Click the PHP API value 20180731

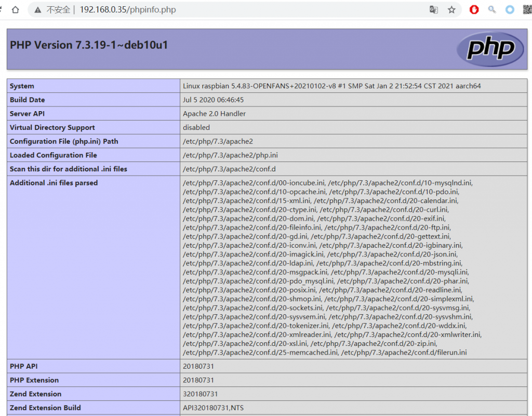coord(198,367)
